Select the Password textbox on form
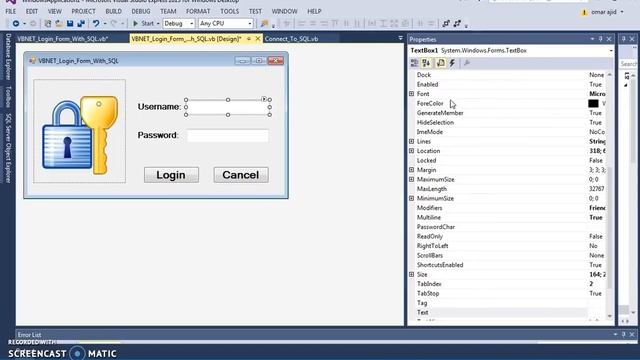This screenshot has height=360, width=640. (228, 136)
